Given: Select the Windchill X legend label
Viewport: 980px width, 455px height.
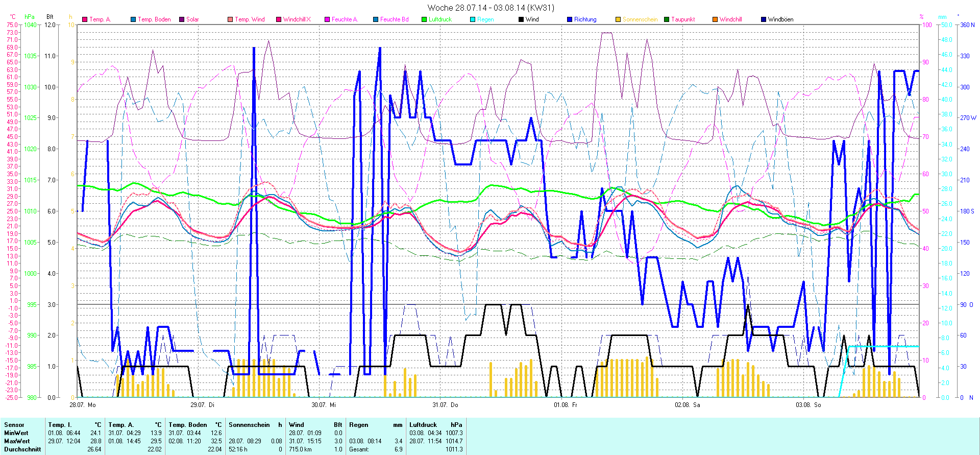Looking at the screenshot, I should point(297,19).
